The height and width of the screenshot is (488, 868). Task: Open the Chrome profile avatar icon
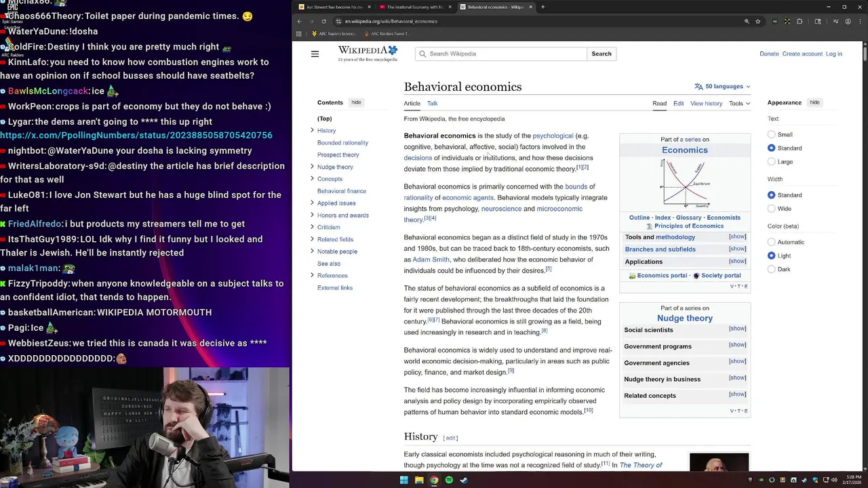pyautogui.click(x=848, y=22)
